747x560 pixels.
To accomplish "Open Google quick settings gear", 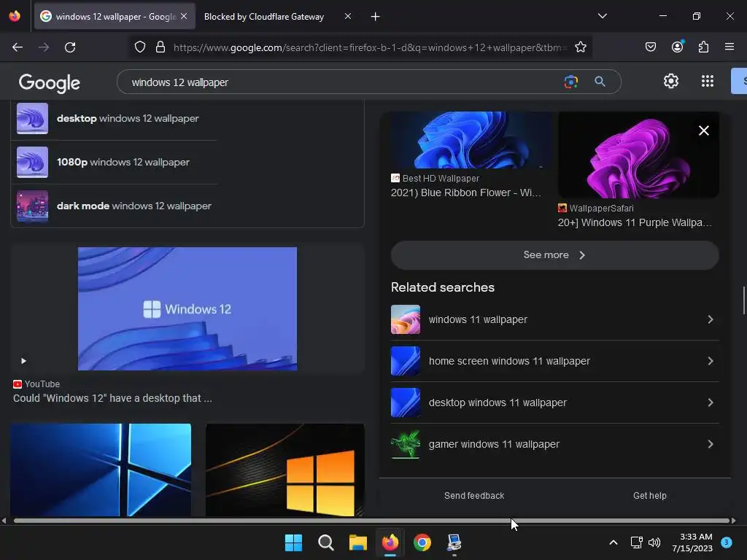I will tap(671, 81).
